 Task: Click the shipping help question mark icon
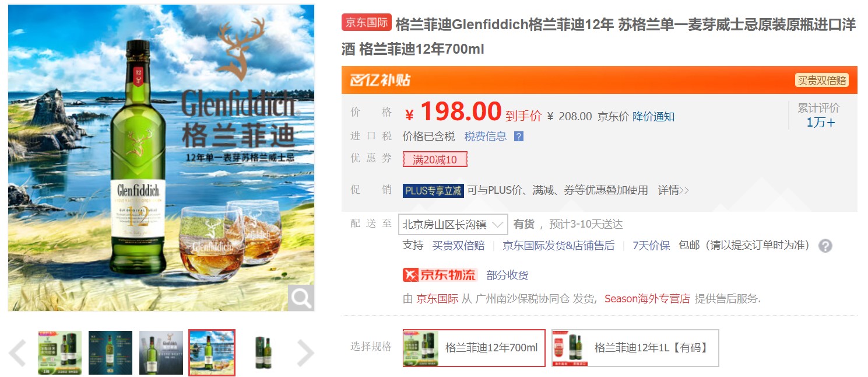(x=825, y=246)
